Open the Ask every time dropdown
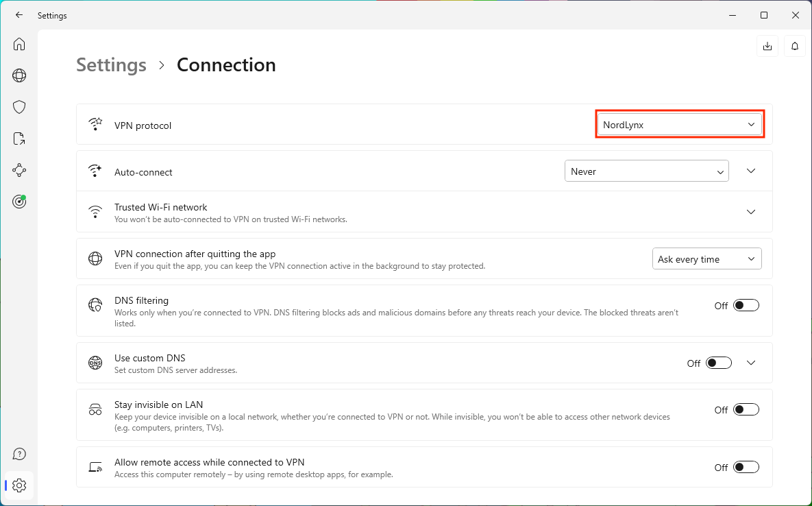812x506 pixels. tap(706, 259)
